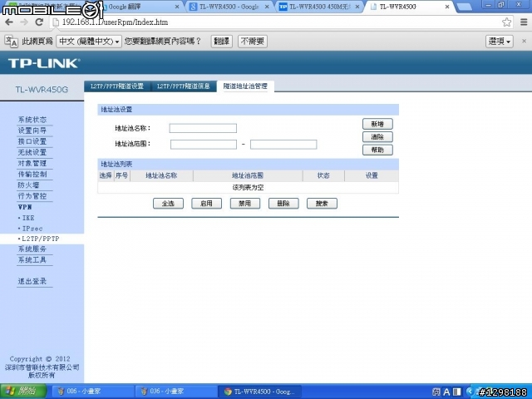Open the L2TP/PPTP隧道设置 tab
The width and height of the screenshot is (532, 399).
[x=117, y=86]
